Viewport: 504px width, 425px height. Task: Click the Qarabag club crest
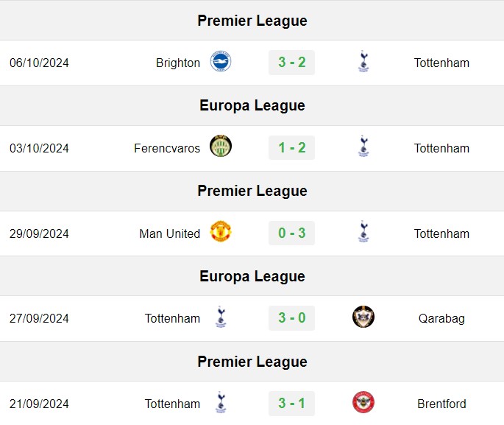coord(363,317)
